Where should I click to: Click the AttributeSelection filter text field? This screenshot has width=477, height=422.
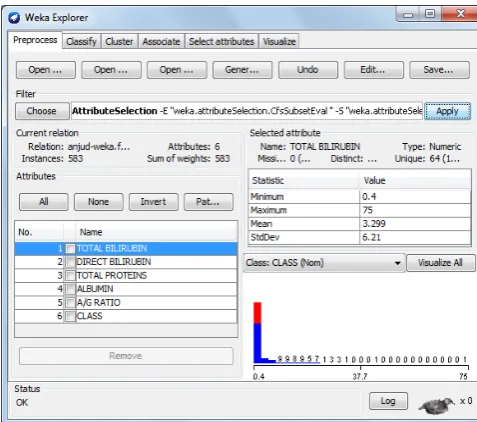tap(247, 111)
